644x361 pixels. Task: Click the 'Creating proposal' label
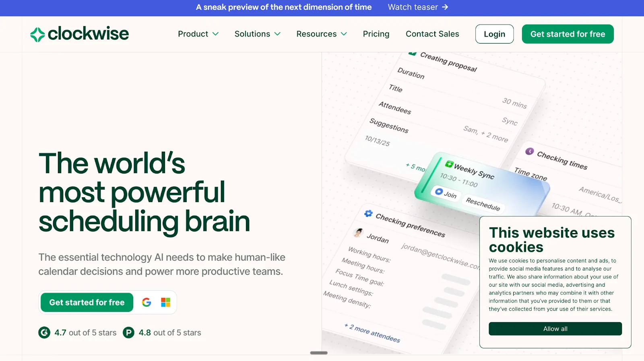click(448, 62)
